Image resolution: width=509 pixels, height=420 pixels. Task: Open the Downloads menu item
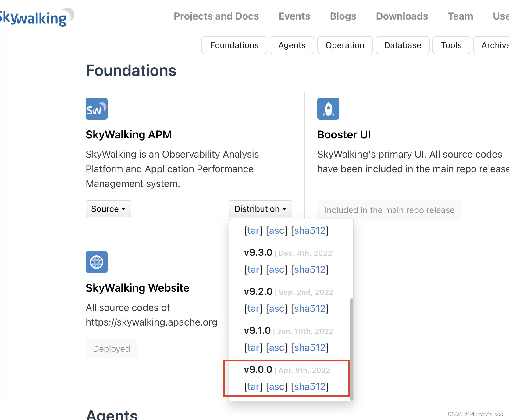point(401,16)
